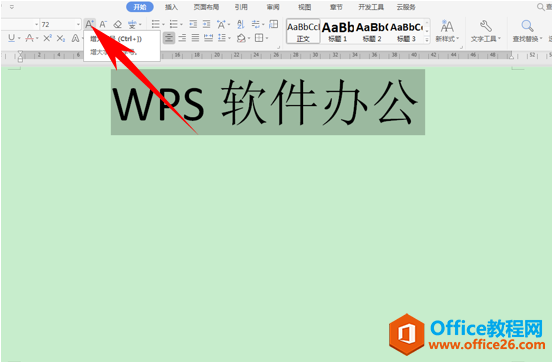Click the sort A-Z icon

click(x=240, y=24)
